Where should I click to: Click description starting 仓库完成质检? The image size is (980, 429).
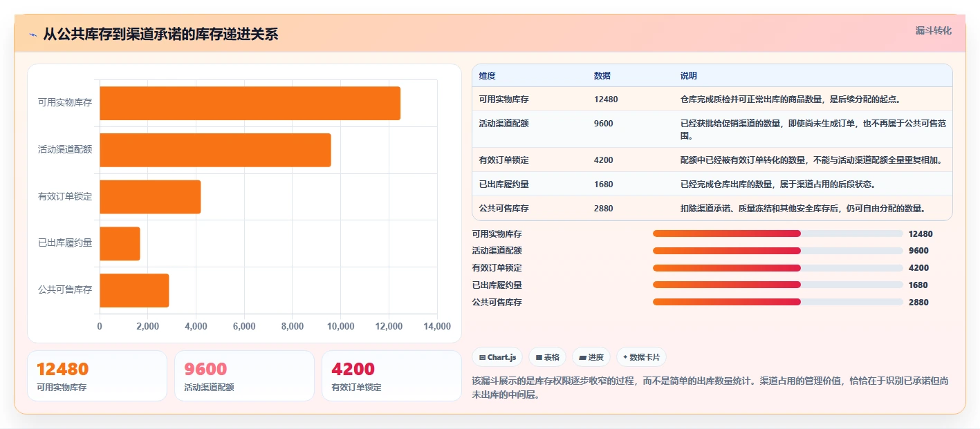pos(791,99)
